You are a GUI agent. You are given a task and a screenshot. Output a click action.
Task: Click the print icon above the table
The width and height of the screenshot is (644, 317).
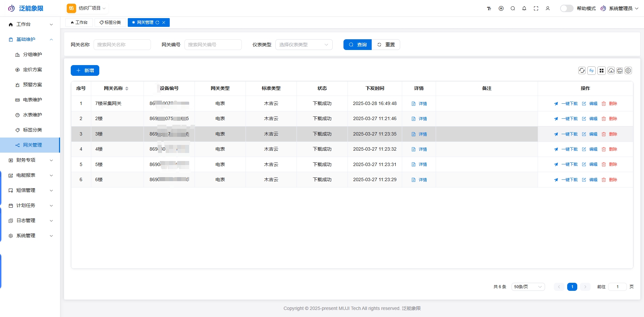tap(620, 70)
